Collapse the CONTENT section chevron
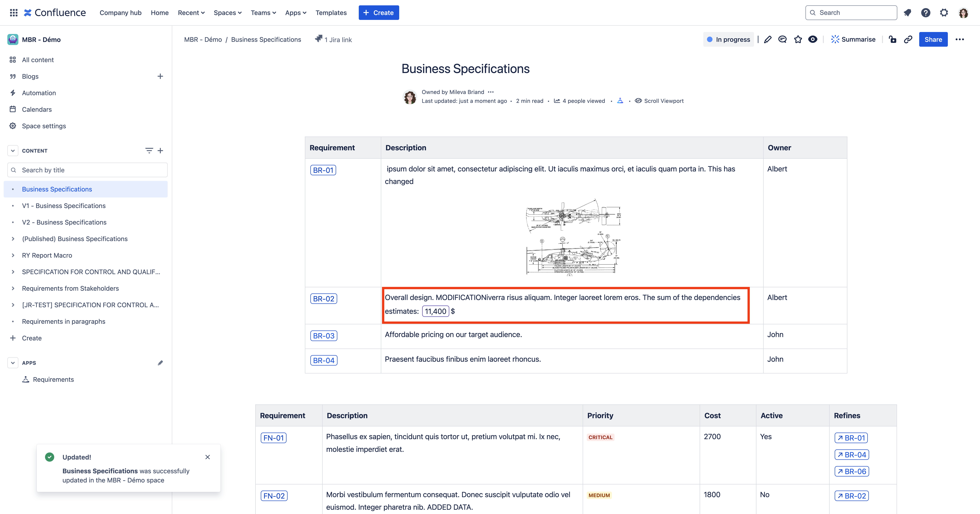The image size is (980, 514). click(13, 151)
